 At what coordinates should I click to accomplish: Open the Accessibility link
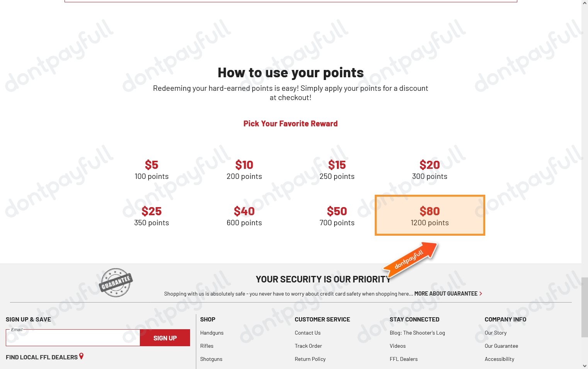(x=500, y=359)
